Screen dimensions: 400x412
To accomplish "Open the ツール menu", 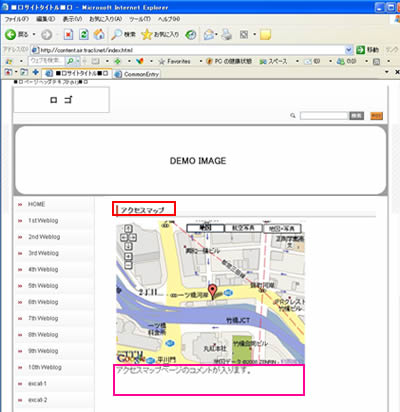I will (140, 19).
